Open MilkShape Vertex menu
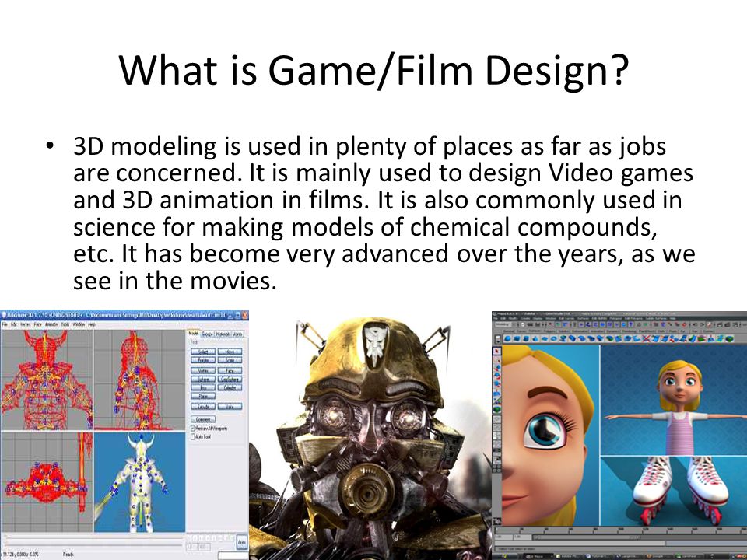747x560 pixels. (25, 324)
